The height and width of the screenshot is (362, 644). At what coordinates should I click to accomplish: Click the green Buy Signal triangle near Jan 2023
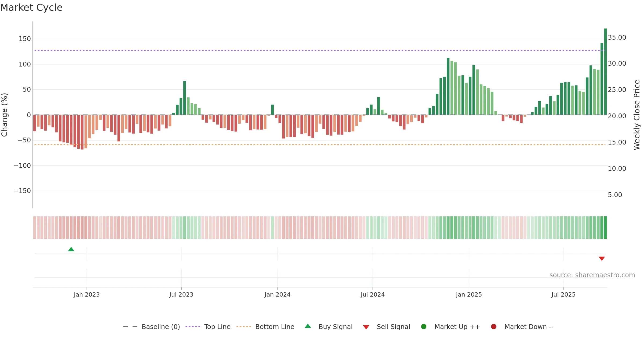[x=71, y=249]
